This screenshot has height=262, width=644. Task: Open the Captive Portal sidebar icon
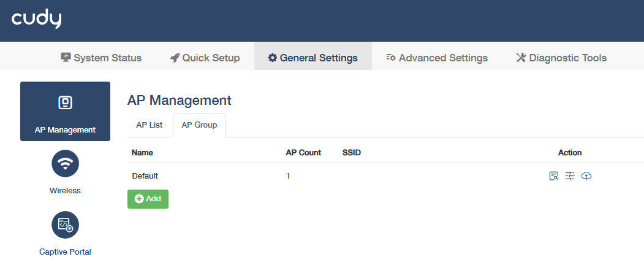pyautogui.click(x=65, y=225)
